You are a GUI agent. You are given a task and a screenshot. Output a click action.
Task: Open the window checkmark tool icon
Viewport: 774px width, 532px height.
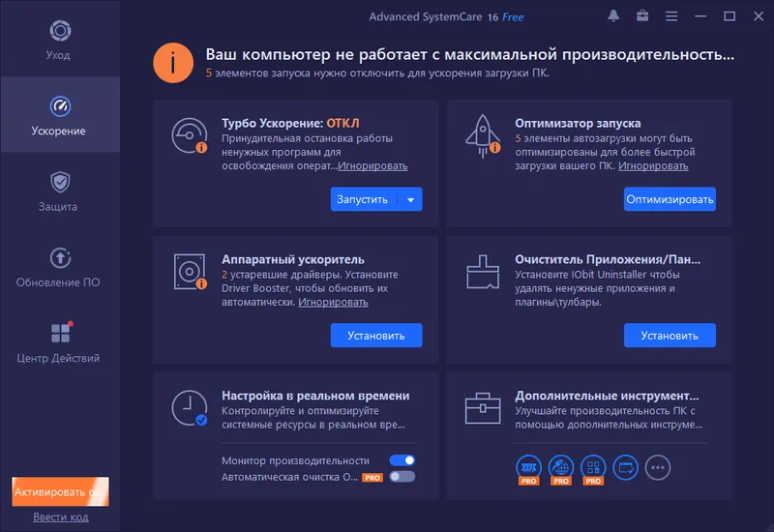pos(625,467)
